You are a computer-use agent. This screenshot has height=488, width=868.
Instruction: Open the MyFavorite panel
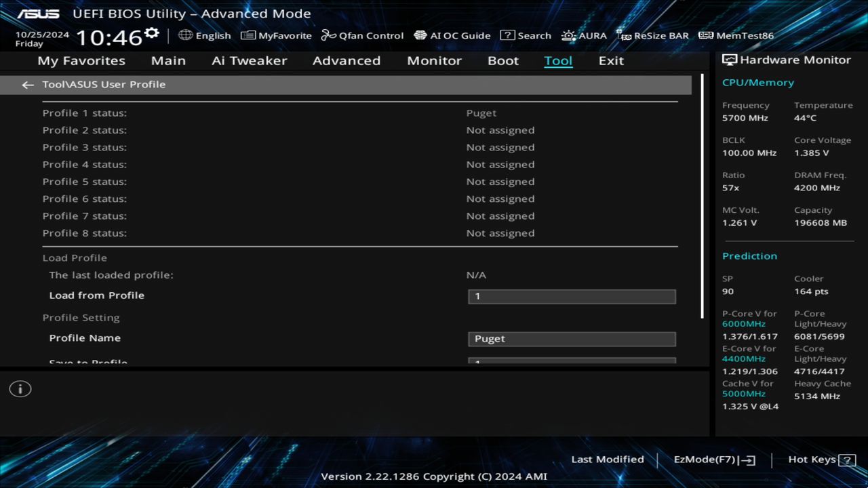275,35
